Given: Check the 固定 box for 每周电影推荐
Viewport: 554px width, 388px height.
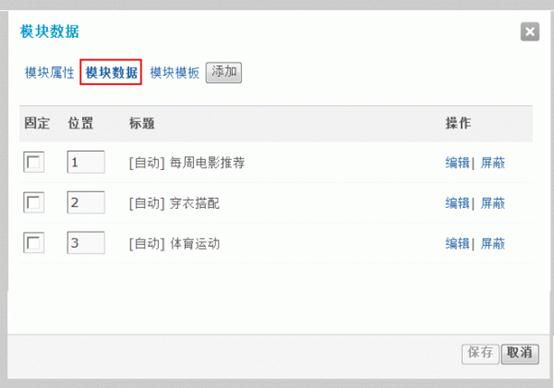Looking at the screenshot, I should [x=34, y=162].
